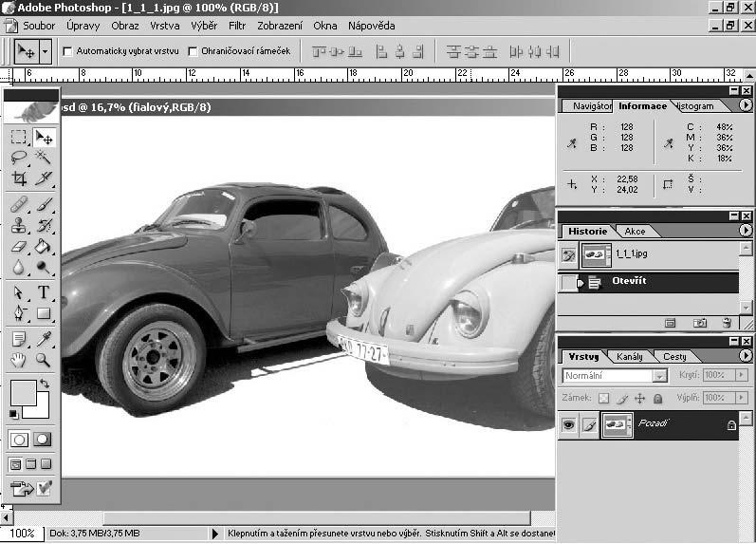Pick the Crop tool
Image resolution: width=756 pixels, height=544 pixels.
19,178
